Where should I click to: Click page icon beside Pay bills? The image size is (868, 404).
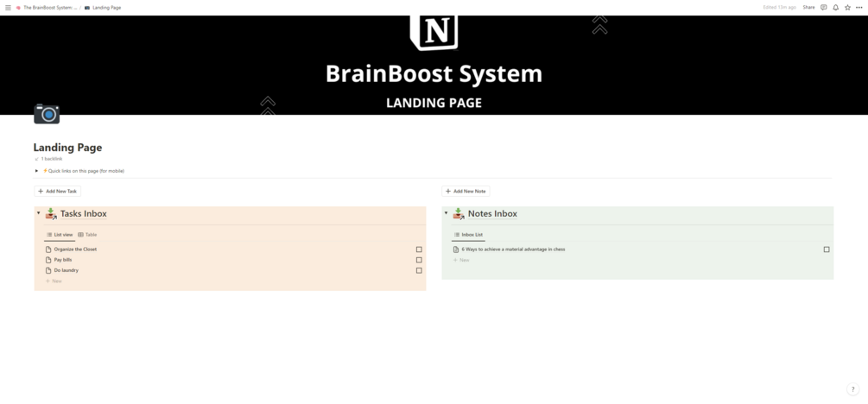click(x=48, y=260)
